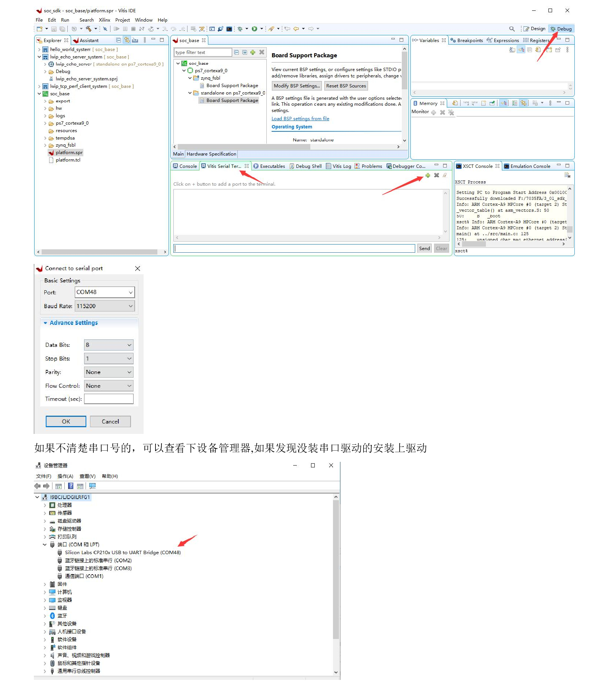Click Modify BSP Settings button
The width and height of the screenshot is (612, 700).
297,86
